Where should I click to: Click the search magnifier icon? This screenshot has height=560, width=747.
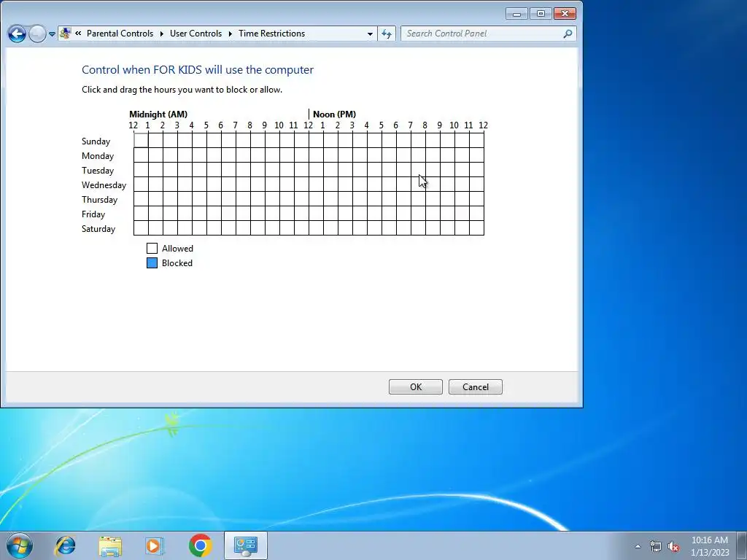point(568,34)
